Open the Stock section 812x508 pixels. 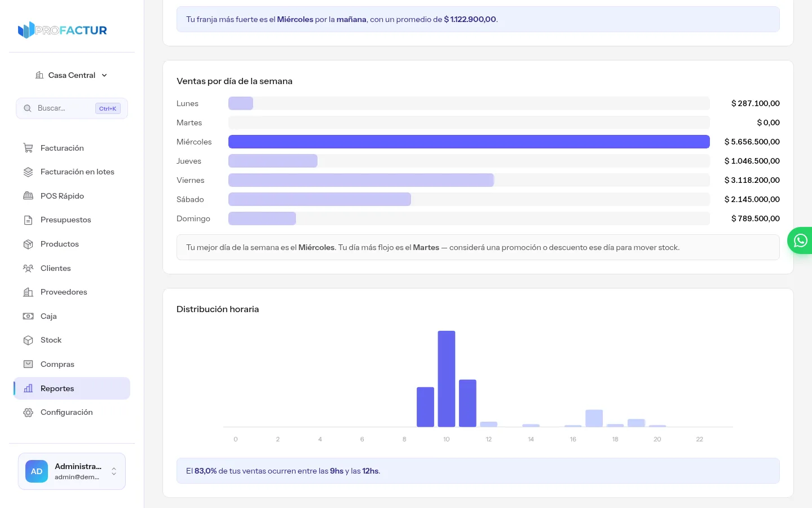[72, 340]
